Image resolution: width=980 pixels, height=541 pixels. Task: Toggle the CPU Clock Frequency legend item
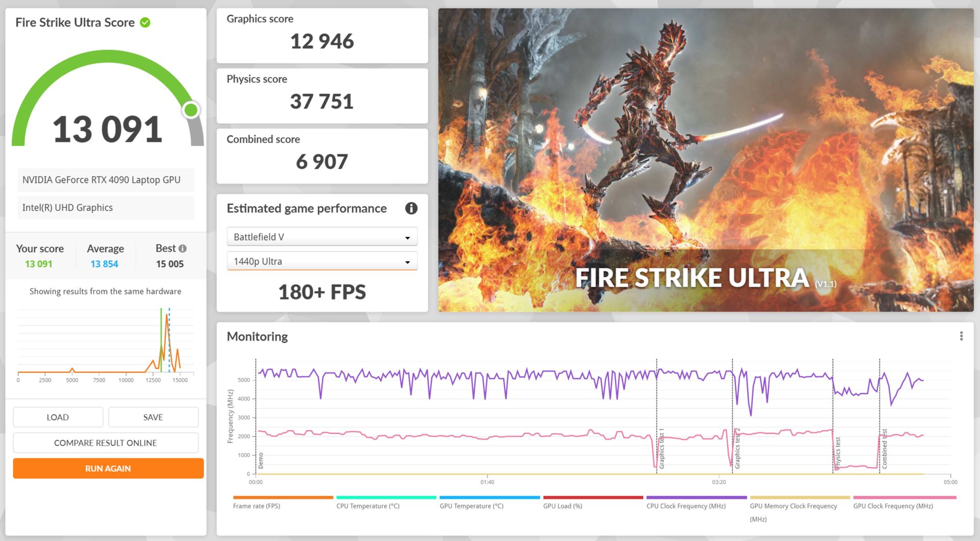696,503
